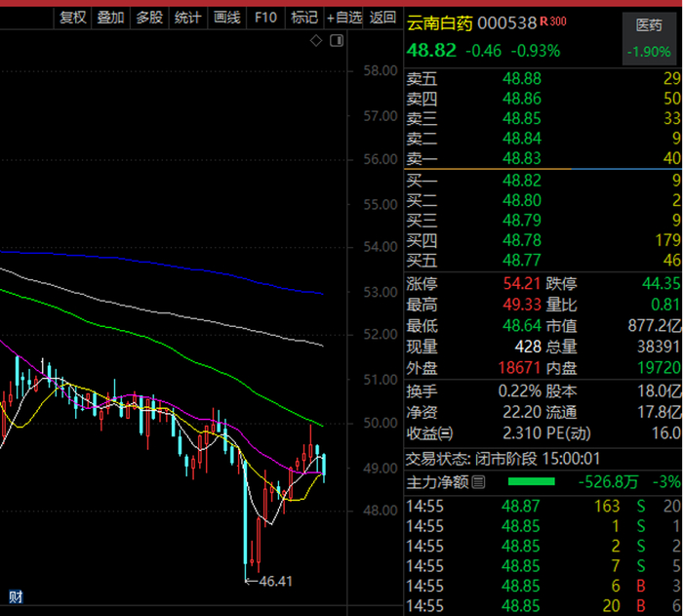Open the 主力净额 details list icon
The width and height of the screenshot is (683, 616).
tap(478, 482)
